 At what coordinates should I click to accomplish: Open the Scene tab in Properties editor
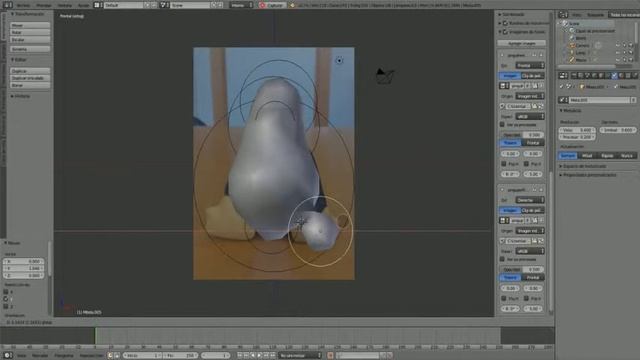click(587, 76)
